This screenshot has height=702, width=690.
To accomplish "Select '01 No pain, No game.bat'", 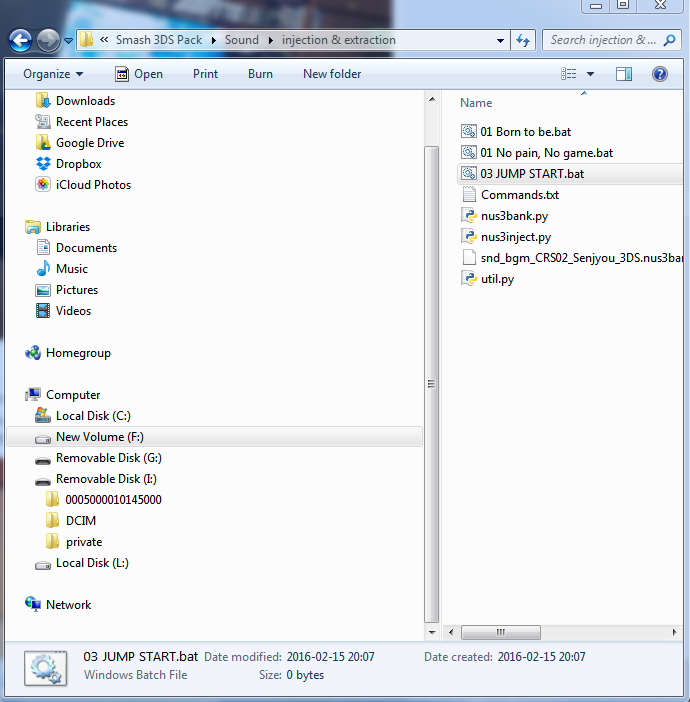I will (x=537, y=153).
